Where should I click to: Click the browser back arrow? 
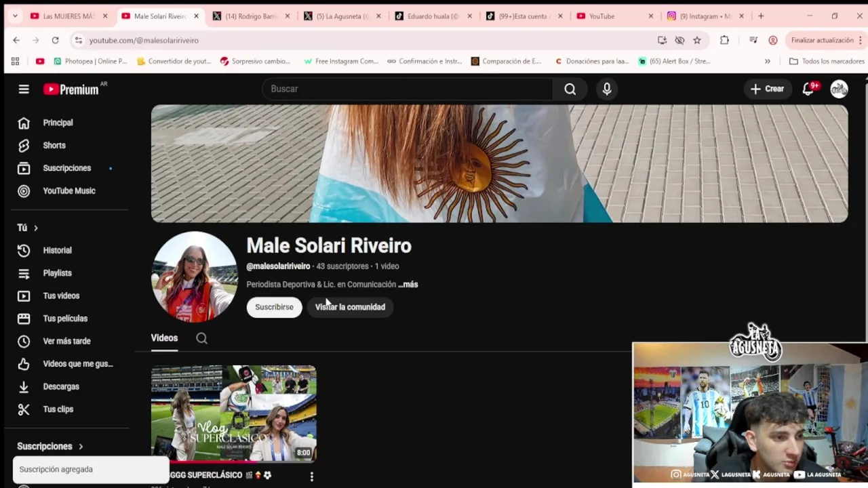point(16,40)
